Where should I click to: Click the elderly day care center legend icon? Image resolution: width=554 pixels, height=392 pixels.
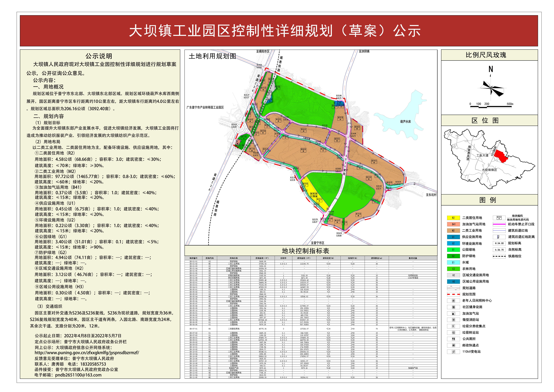point(453,301)
